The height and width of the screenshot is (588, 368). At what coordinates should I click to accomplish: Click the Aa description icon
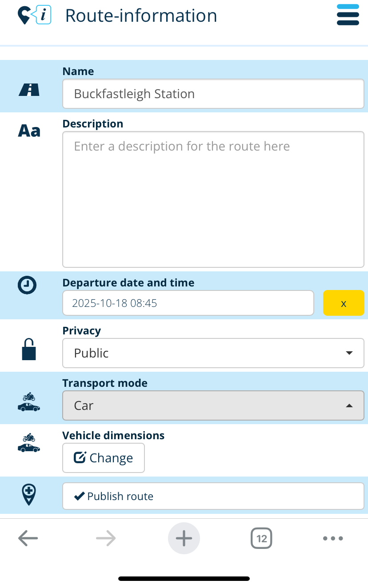[29, 131]
